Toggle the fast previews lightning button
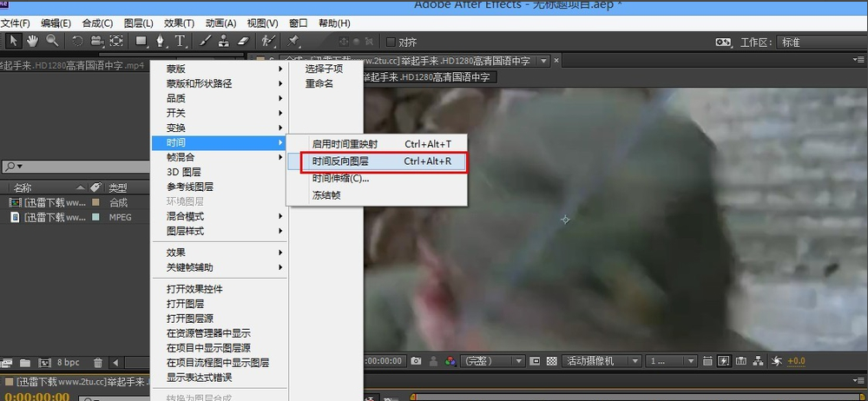 point(724,361)
